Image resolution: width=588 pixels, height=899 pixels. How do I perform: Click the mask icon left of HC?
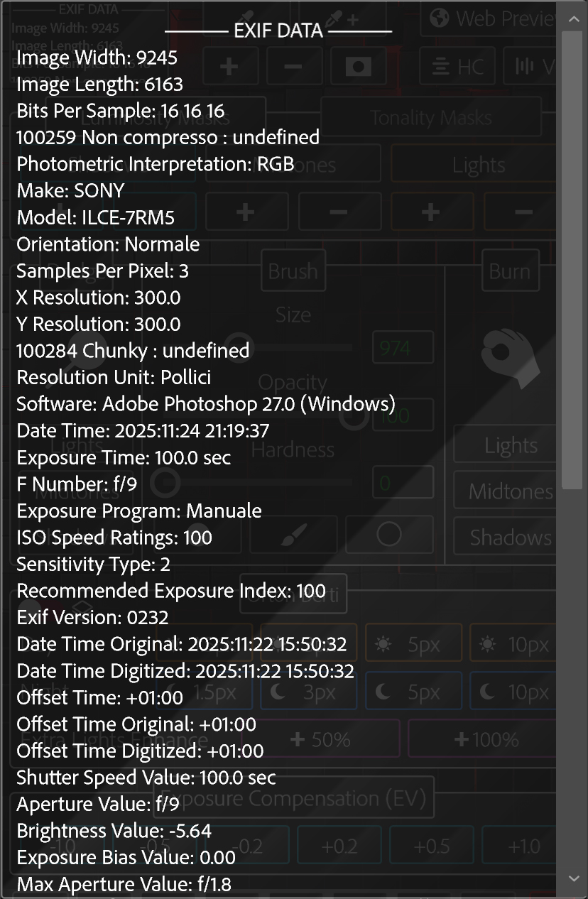[x=359, y=67]
